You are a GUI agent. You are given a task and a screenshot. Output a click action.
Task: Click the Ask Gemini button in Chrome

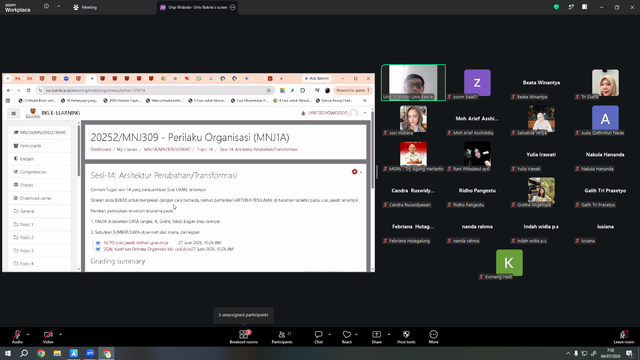point(317,78)
